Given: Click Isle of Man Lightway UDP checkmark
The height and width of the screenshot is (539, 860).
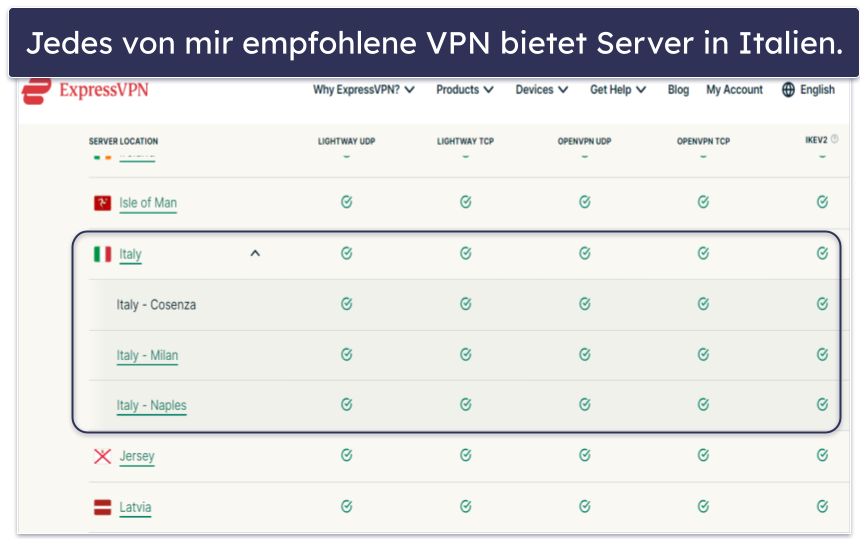Looking at the screenshot, I should click(x=347, y=202).
